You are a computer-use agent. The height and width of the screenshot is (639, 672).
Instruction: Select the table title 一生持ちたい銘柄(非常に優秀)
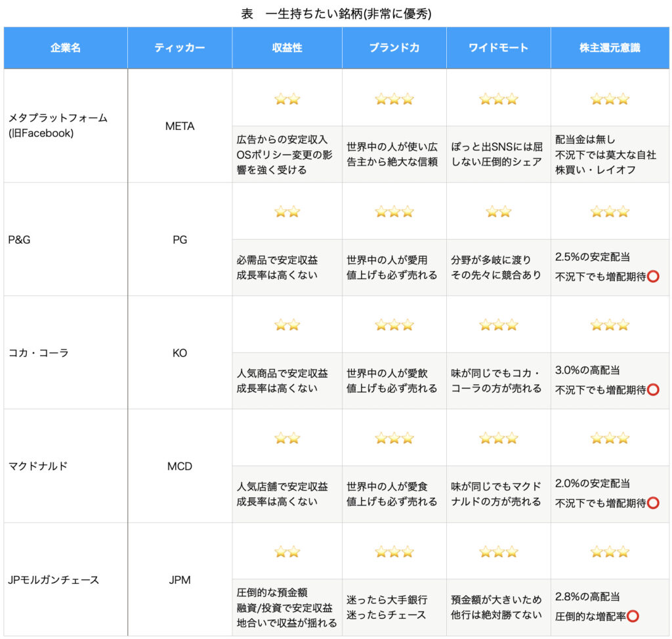coord(348,14)
